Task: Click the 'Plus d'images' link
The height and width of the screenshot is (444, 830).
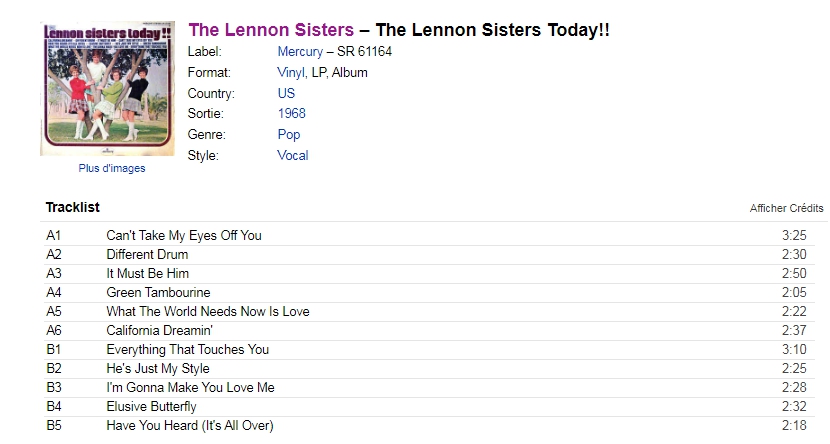Action: point(112,168)
